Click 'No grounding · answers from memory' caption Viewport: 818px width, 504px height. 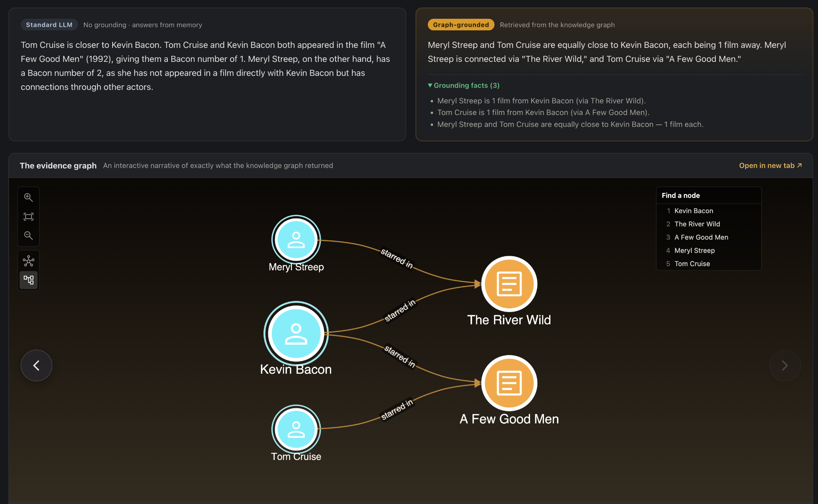click(143, 25)
